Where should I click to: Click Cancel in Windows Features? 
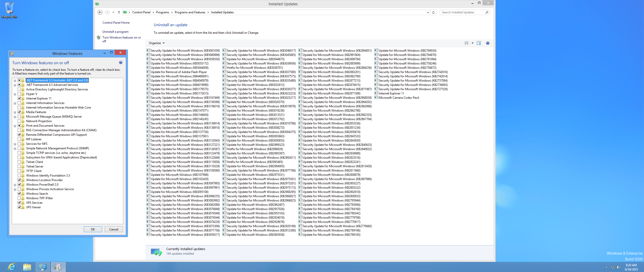(114, 229)
